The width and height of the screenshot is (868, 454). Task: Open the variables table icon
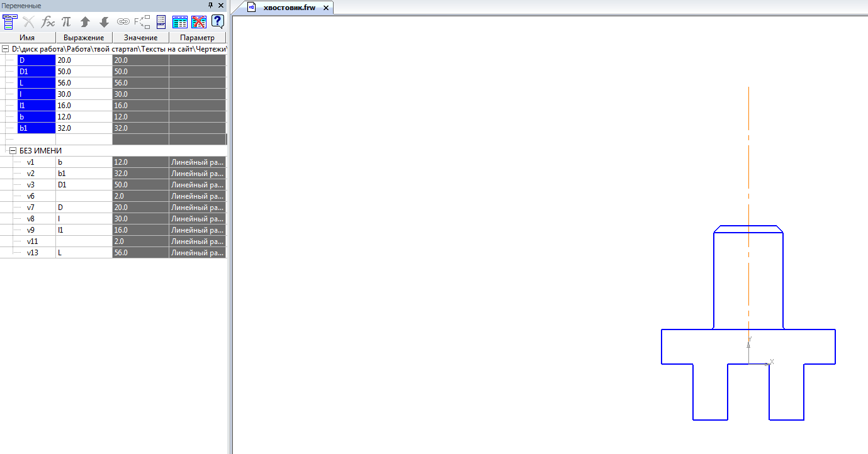pyautogui.click(x=180, y=22)
